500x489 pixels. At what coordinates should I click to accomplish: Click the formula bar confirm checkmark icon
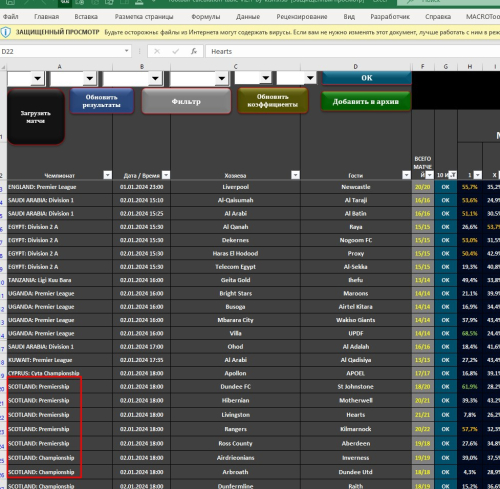(175, 51)
